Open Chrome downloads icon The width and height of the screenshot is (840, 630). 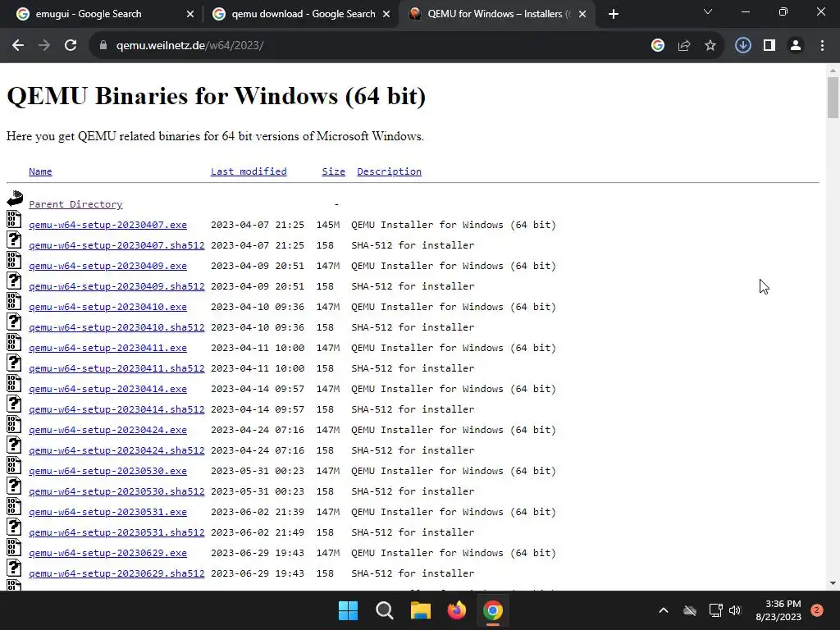pyautogui.click(x=743, y=46)
